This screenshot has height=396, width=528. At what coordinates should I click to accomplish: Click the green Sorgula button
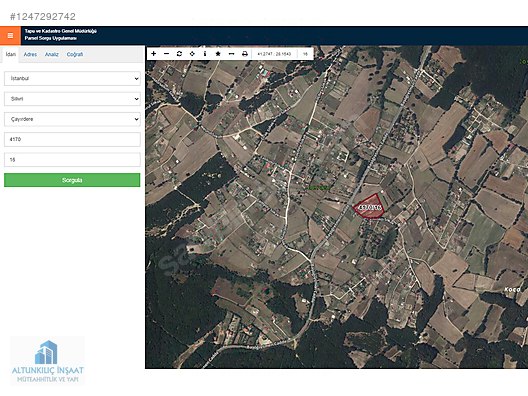[x=72, y=180]
